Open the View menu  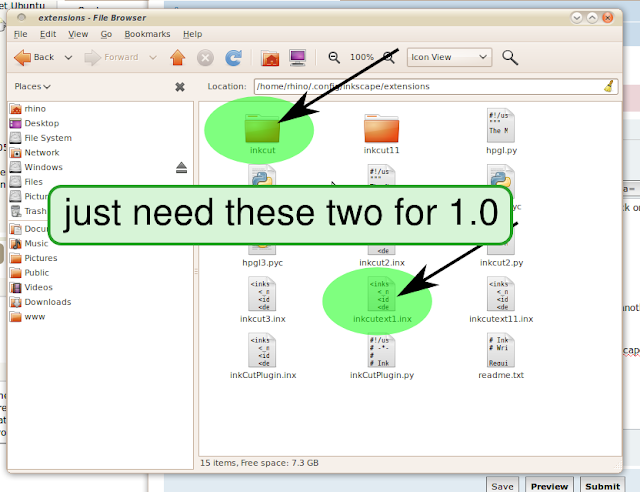(78, 34)
